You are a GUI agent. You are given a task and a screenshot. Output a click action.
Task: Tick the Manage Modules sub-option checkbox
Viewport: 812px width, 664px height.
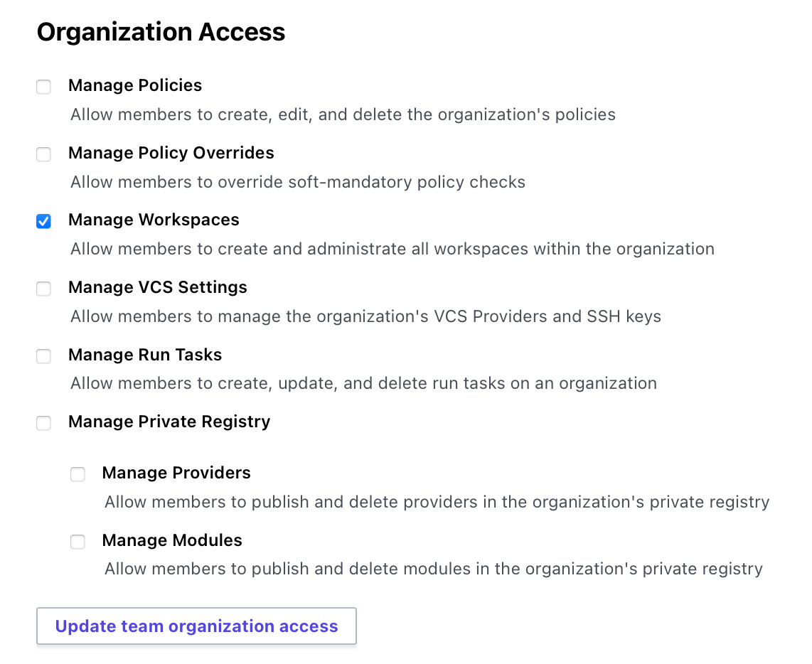pyautogui.click(x=78, y=542)
